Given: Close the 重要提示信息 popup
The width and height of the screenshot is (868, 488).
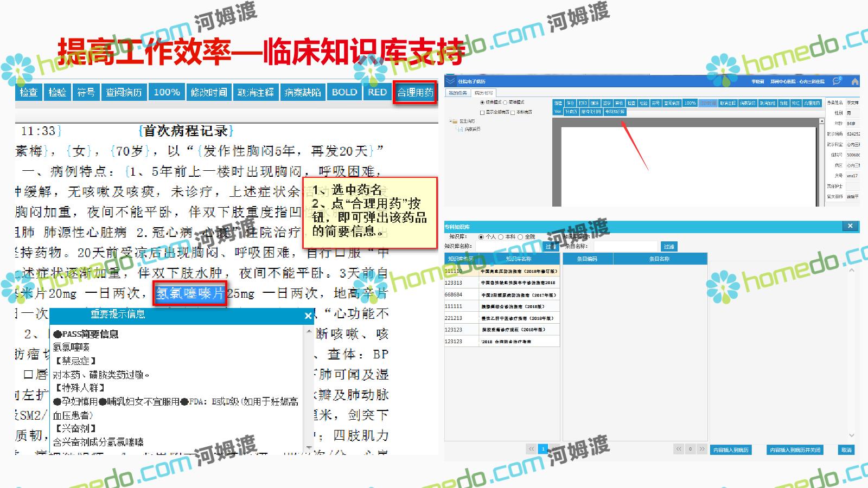Looking at the screenshot, I should tap(308, 316).
